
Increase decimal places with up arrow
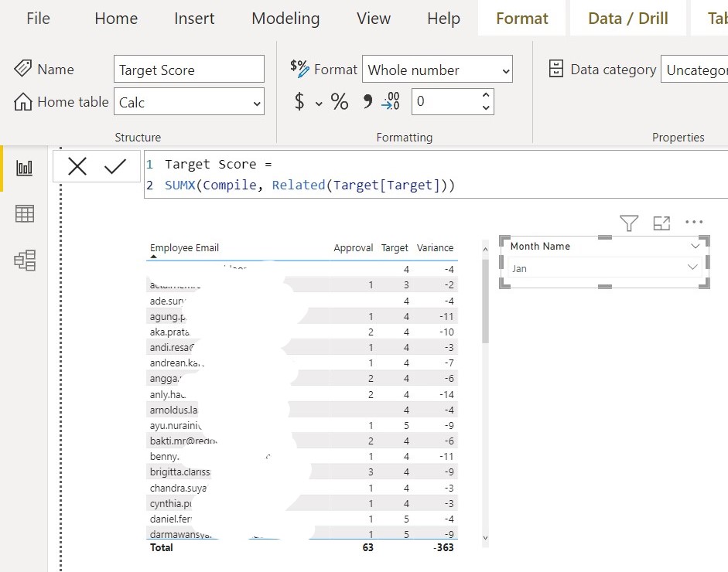pos(486,95)
